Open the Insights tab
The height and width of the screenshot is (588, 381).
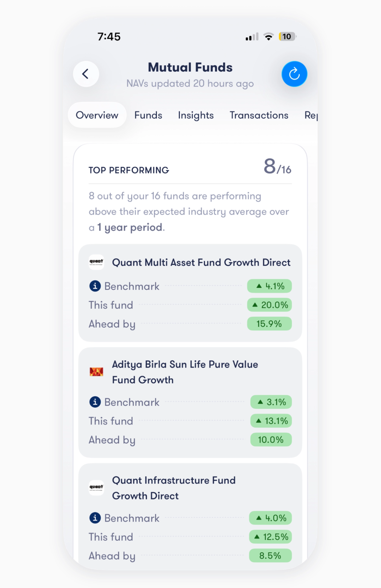tap(196, 115)
